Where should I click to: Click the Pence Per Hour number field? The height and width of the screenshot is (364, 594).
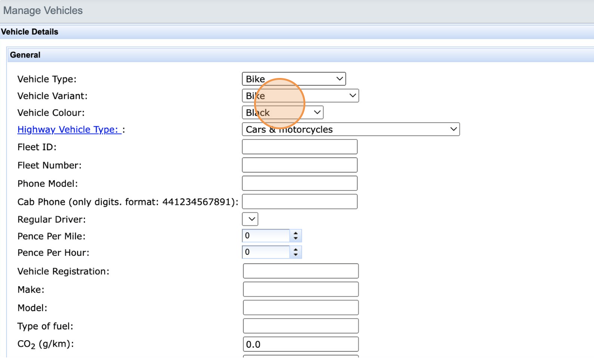(x=266, y=252)
